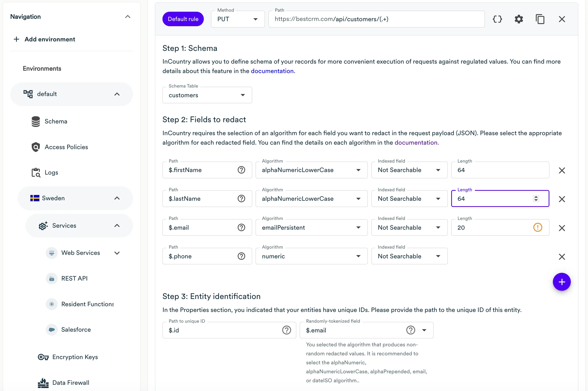Remove the $.phone field row
Screen dimensions: 588x391
(562, 257)
